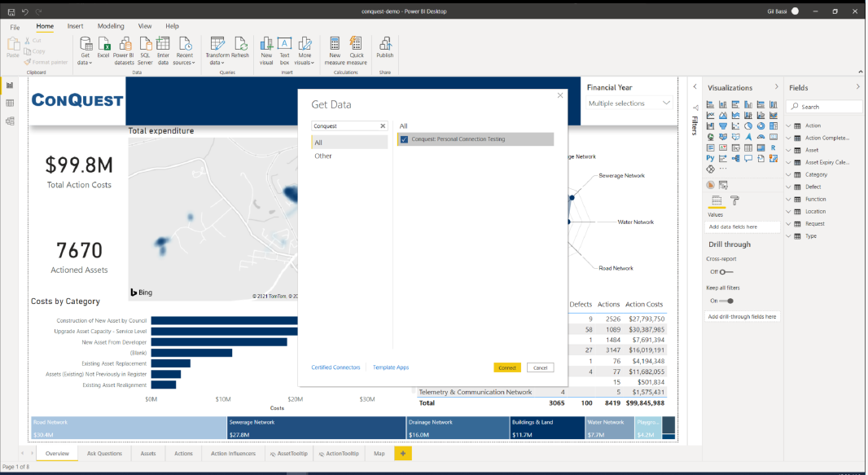Viewport: 868px width, 475px height.
Task: Click the SQL Server ribbon button
Action: click(x=145, y=51)
